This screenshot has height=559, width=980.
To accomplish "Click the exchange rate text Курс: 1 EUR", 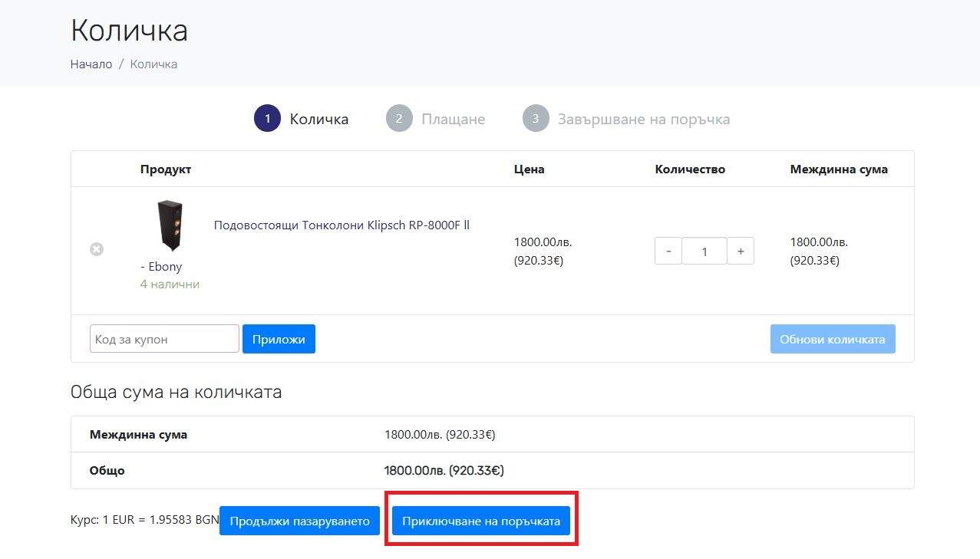I will pos(145,520).
